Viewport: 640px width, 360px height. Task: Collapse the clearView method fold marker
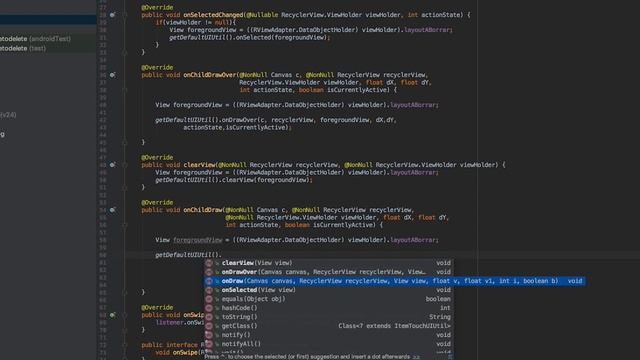click(125, 165)
